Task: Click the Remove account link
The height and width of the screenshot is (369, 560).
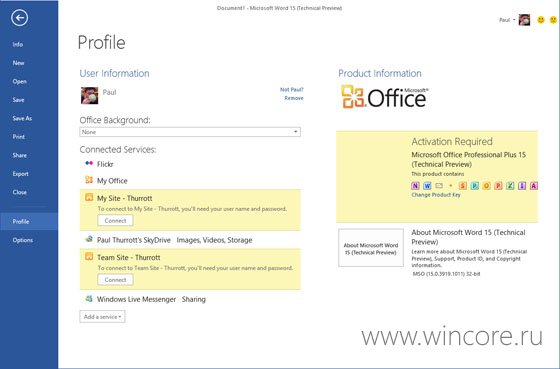Action: click(x=294, y=98)
